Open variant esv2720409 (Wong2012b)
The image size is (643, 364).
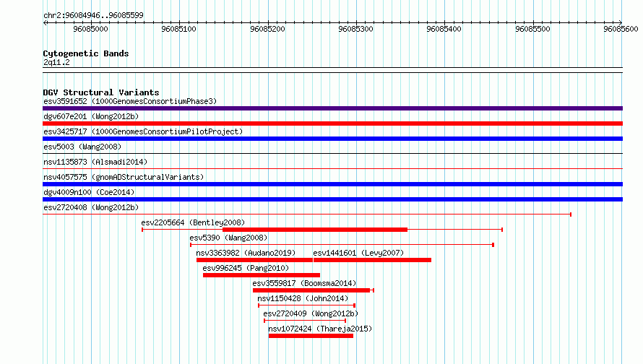click(311, 313)
